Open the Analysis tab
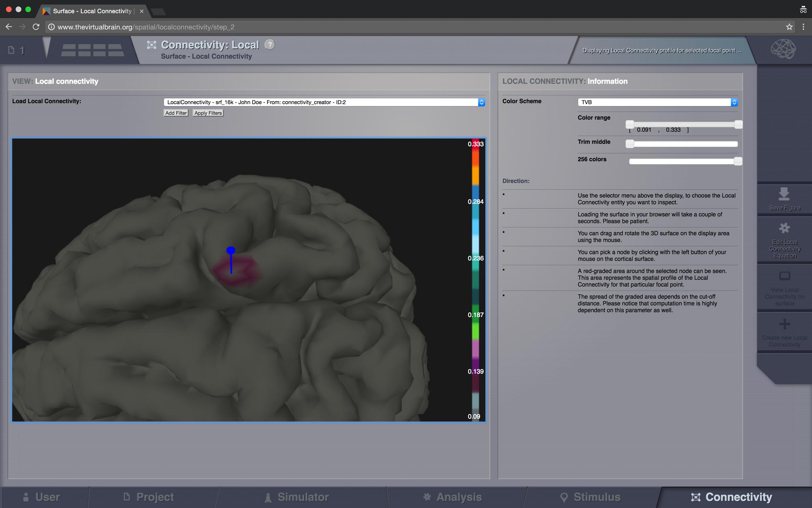Image resolution: width=812 pixels, height=508 pixels. point(452,497)
